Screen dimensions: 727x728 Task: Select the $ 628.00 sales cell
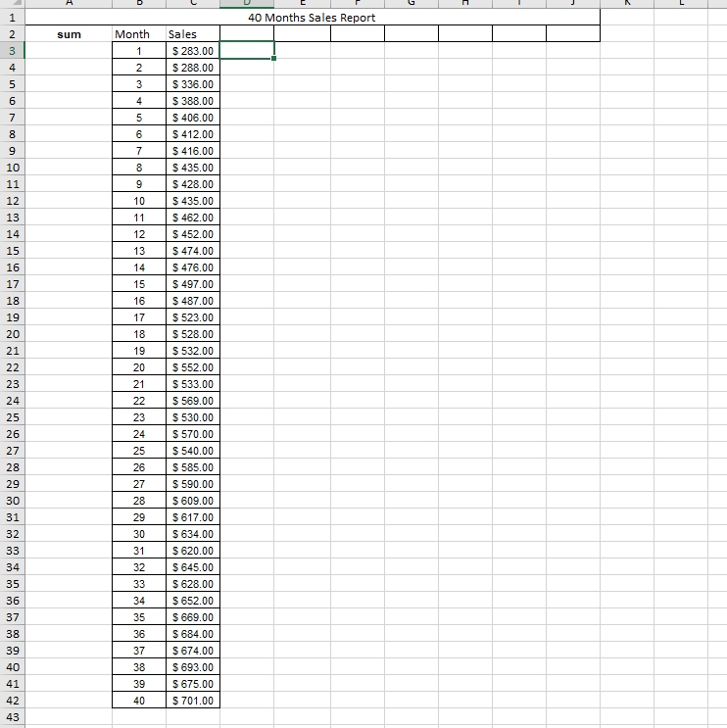(x=193, y=584)
